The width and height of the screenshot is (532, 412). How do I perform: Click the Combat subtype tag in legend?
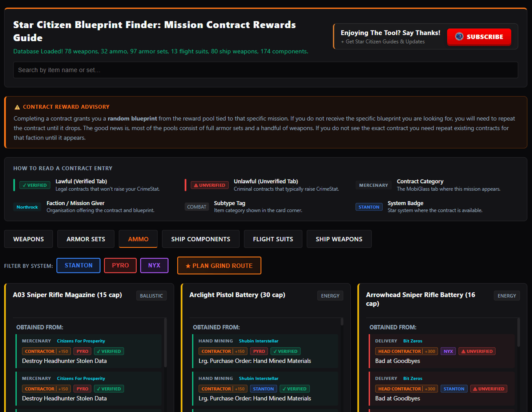(x=197, y=207)
